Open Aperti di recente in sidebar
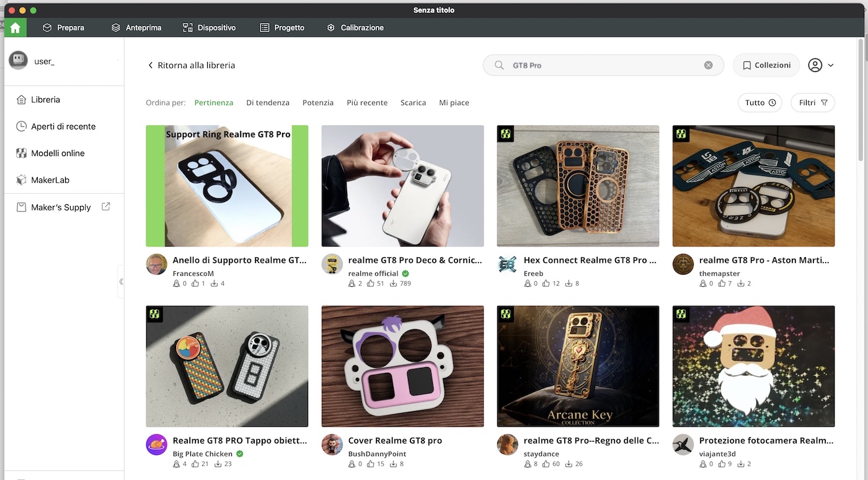 (x=63, y=126)
